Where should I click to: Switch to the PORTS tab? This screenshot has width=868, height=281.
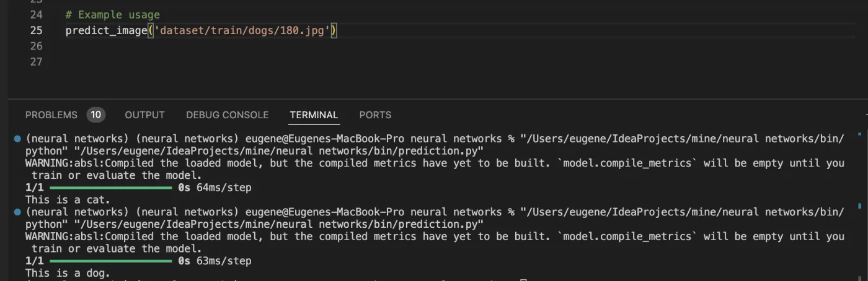tap(375, 115)
